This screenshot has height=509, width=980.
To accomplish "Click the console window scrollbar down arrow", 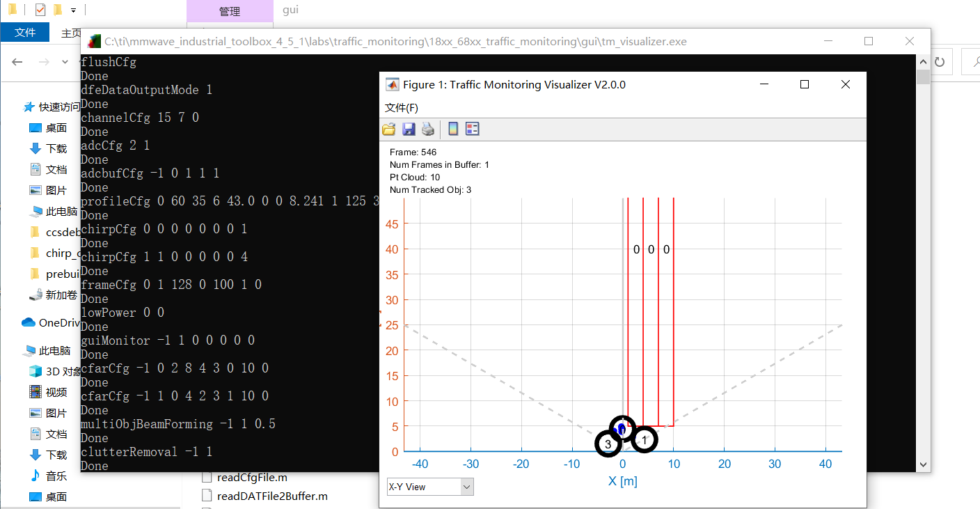I will point(924,464).
